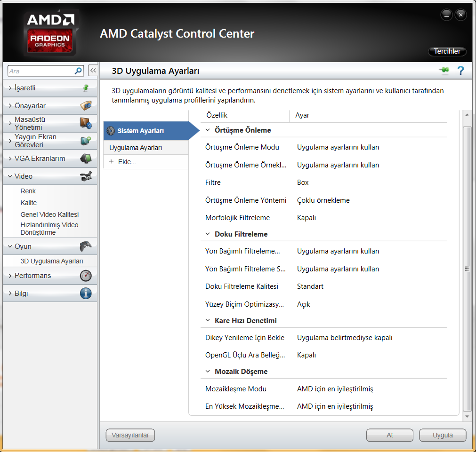This screenshot has width=476, height=452.
Task: Click the Oyun gamepad icon
Action: (86, 246)
